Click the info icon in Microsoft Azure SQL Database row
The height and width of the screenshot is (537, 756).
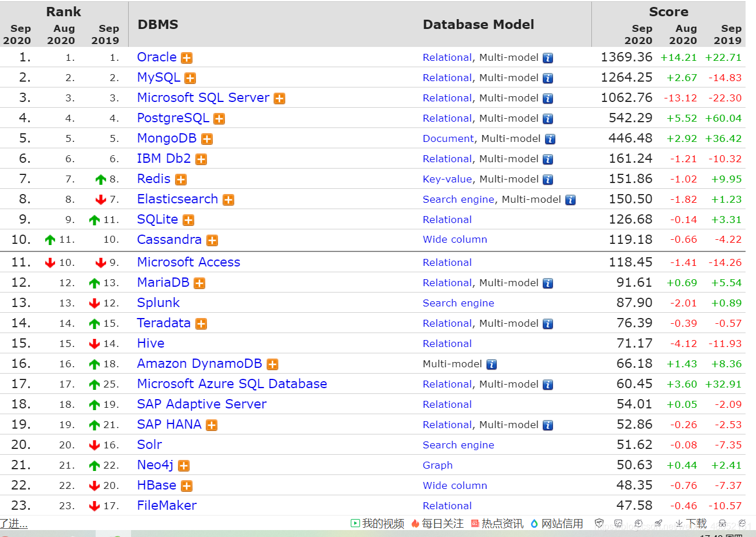click(548, 385)
